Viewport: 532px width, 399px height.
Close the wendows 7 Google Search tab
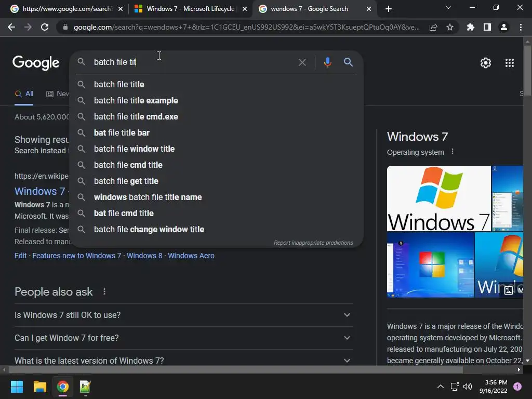click(x=369, y=9)
